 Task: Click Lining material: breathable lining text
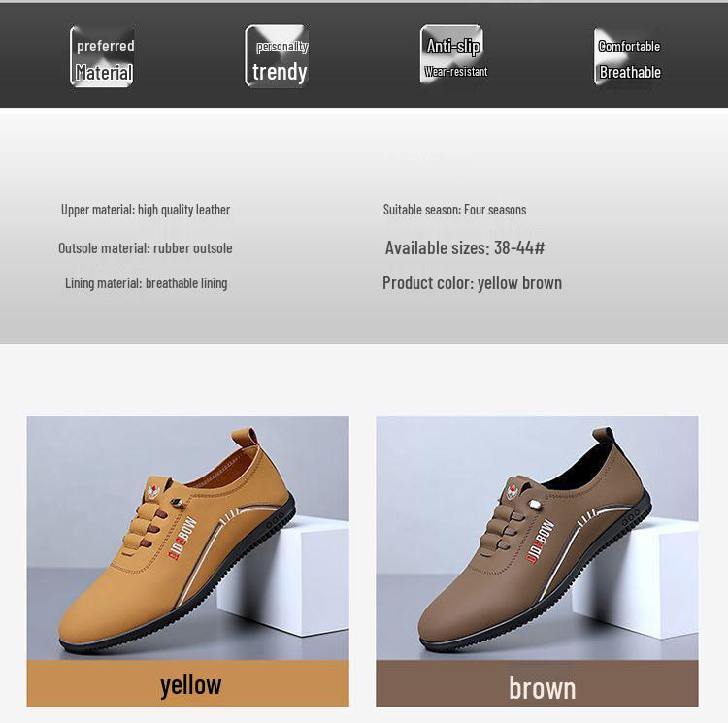147,283
